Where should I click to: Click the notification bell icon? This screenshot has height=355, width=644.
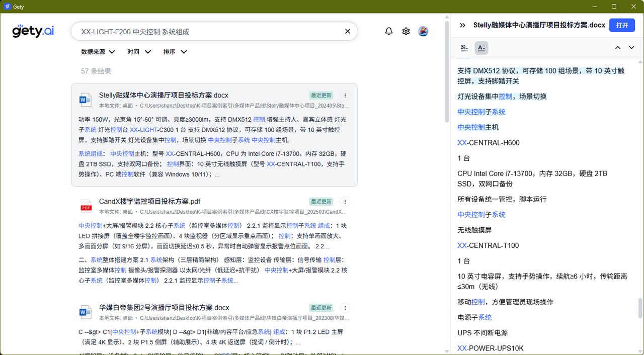click(x=389, y=31)
